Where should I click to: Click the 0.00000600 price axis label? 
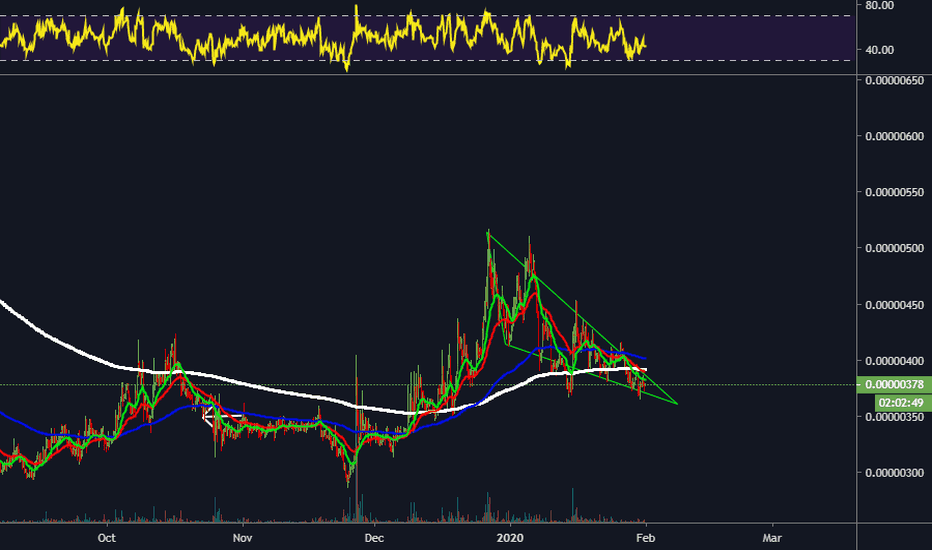pos(894,137)
